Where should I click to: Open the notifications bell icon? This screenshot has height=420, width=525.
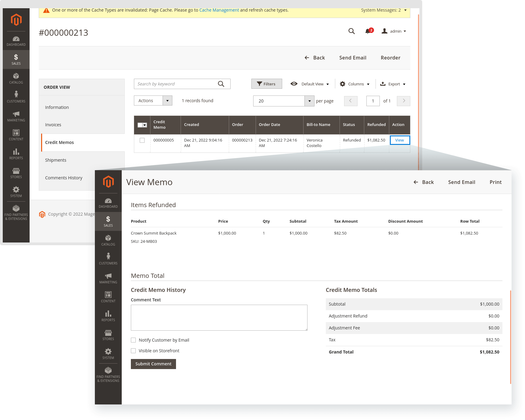point(368,31)
